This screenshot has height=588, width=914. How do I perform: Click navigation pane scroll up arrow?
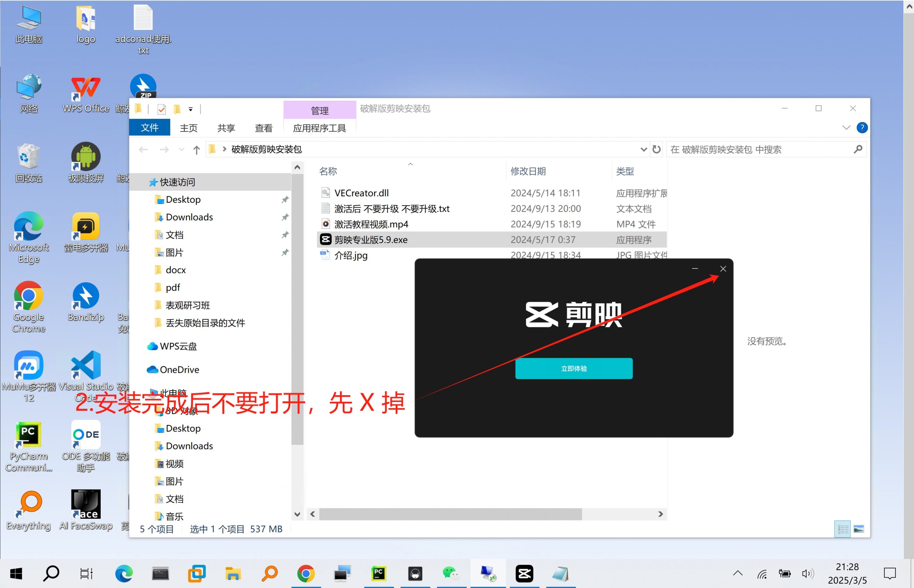pyautogui.click(x=297, y=167)
